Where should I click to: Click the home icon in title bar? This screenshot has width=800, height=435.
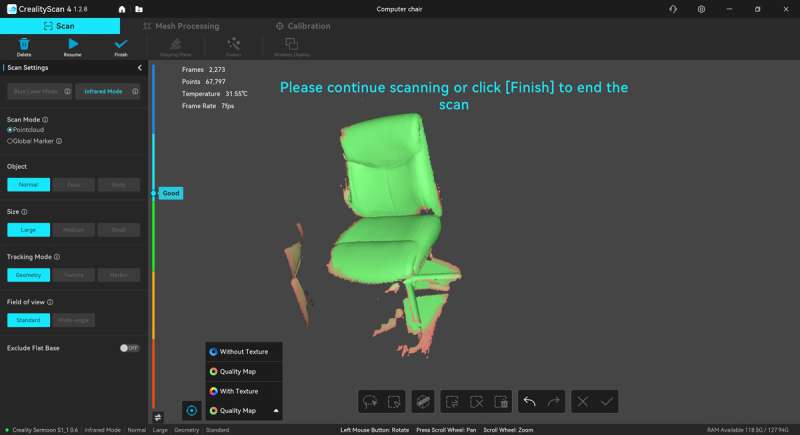pyautogui.click(x=122, y=9)
